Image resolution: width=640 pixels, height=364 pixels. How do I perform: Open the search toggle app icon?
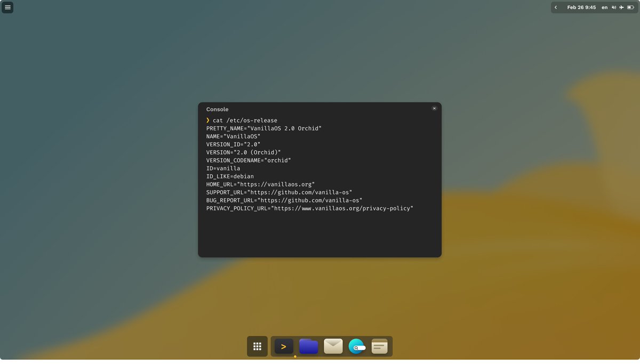coord(357,346)
